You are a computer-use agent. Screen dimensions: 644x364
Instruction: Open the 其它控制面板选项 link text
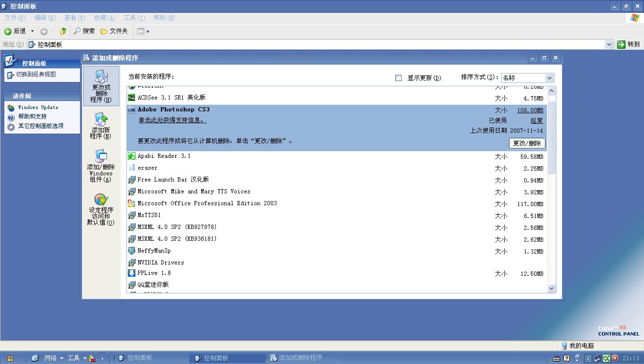pyautogui.click(x=41, y=126)
